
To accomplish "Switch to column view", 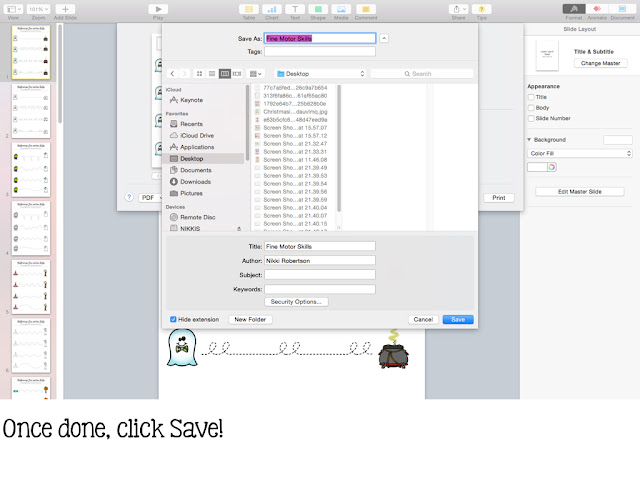I will click(x=224, y=73).
